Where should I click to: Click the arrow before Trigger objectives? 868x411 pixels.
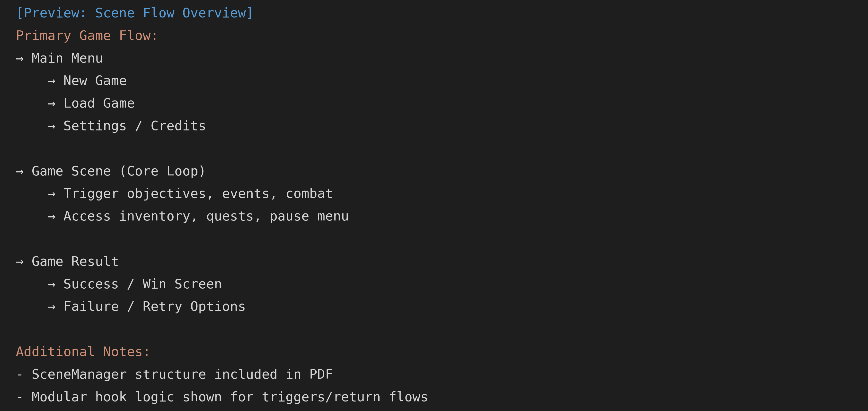tap(51, 194)
